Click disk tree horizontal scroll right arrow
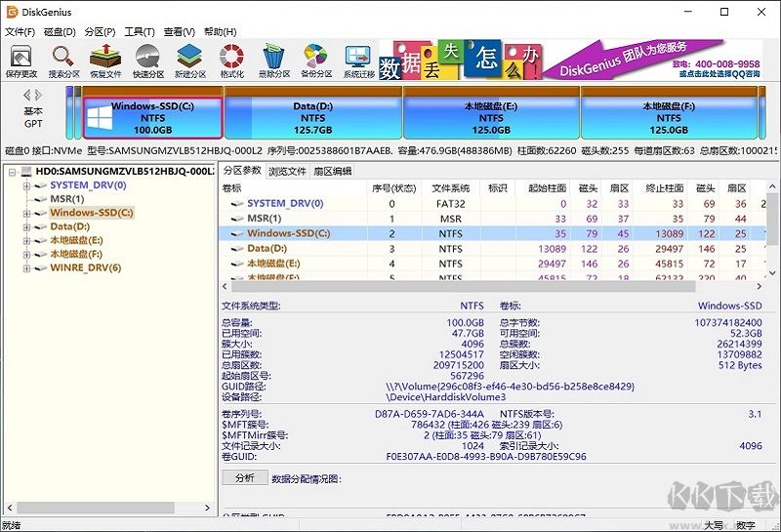This screenshot has width=781, height=532. coord(208,508)
